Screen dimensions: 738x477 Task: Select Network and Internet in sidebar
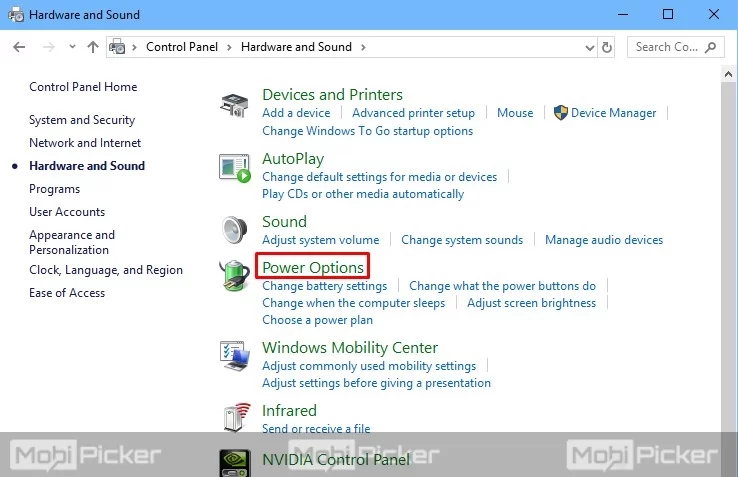point(85,143)
